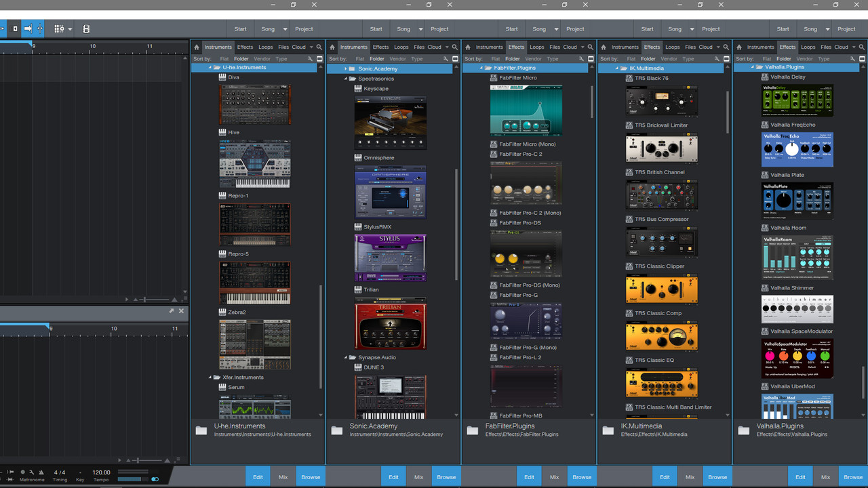Image resolution: width=868 pixels, height=488 pixels.
Task: Click Song button above FabFilter.Plugins panel
Action: (539, 29)
